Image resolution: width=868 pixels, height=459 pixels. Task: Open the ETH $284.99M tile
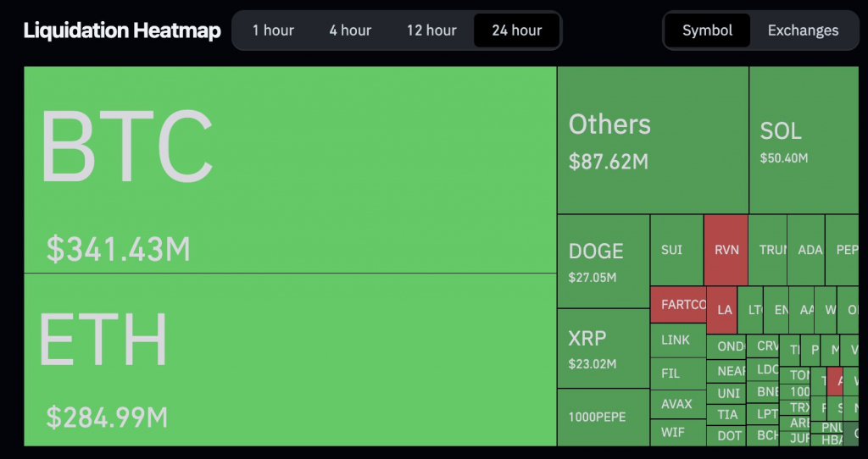pyautogui.click(x=290, y=359)
